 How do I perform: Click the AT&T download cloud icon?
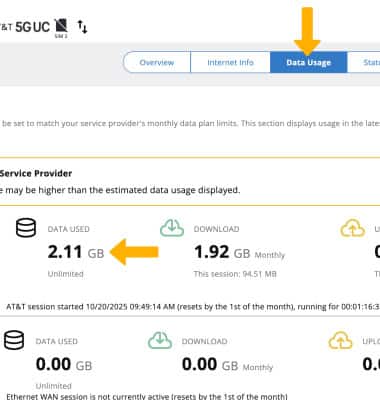[172, 228]
